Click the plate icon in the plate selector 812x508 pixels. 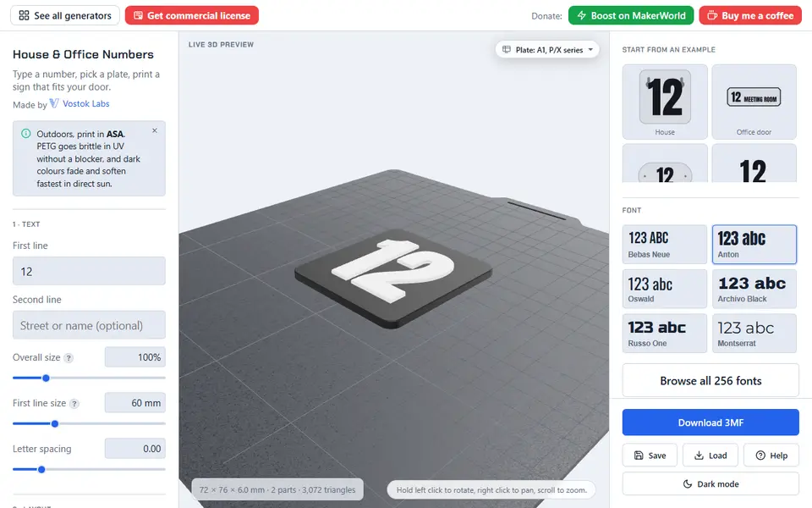(x=507, y=50)
